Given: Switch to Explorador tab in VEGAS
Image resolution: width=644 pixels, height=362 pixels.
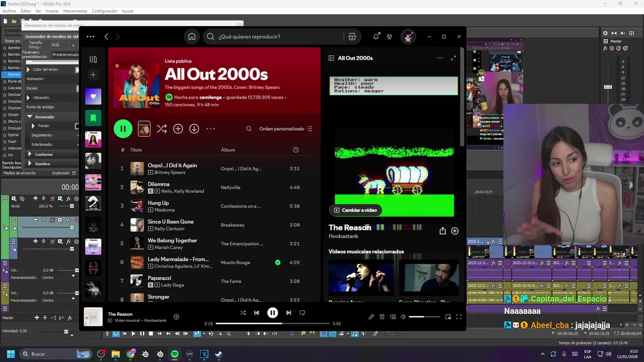Looking at the screenshot, I should [61, 173].
